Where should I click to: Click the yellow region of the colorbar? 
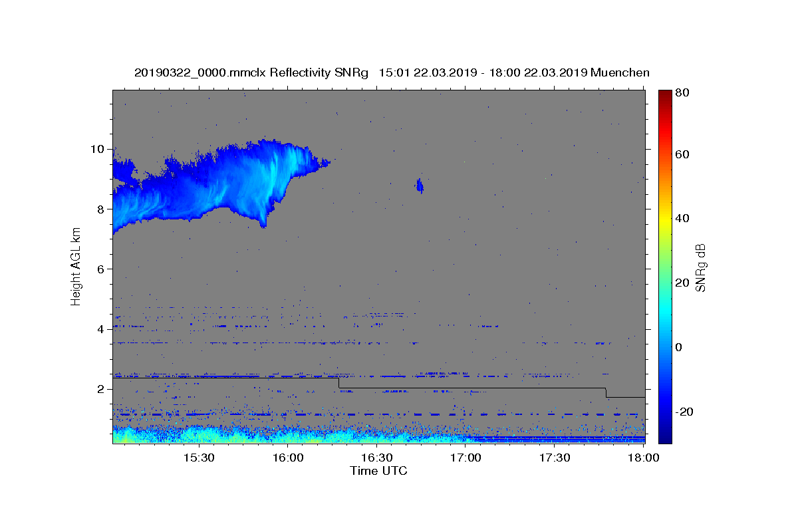(x=665, y=219)
